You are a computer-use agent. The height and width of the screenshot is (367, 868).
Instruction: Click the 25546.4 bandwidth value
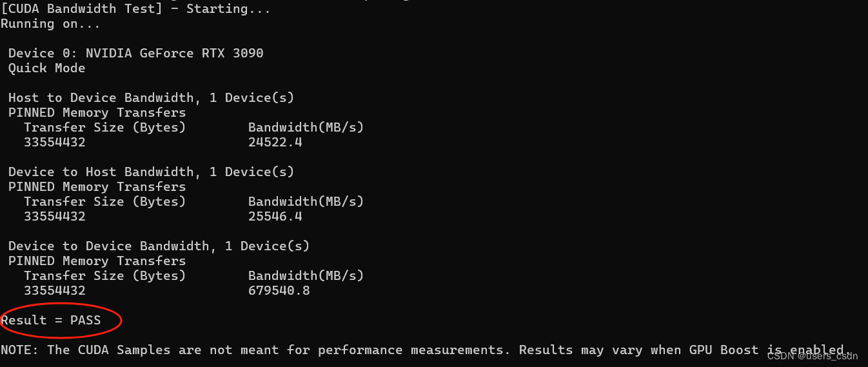point(275,216)
